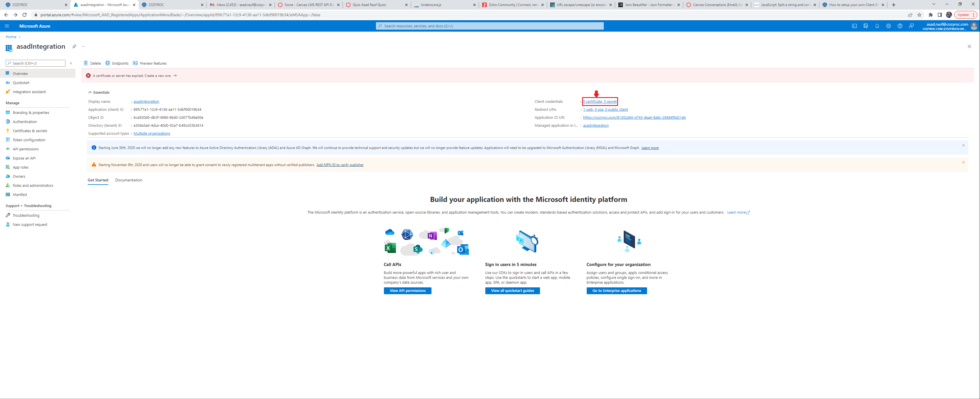Open the Azure notifications bell

(x=877, y=26)
